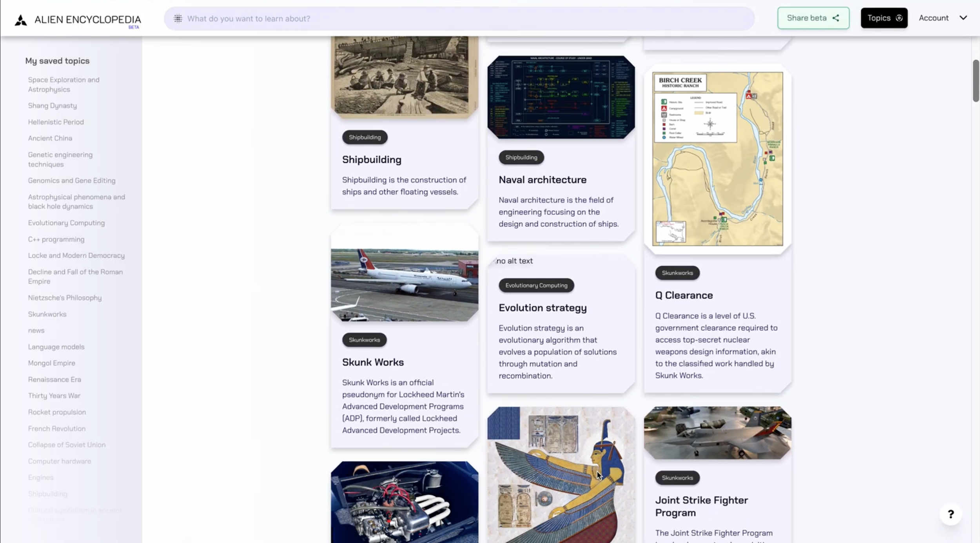Open the Shang Dynasty saved topic
980x543 pixels.
click(x=52, y=106)
